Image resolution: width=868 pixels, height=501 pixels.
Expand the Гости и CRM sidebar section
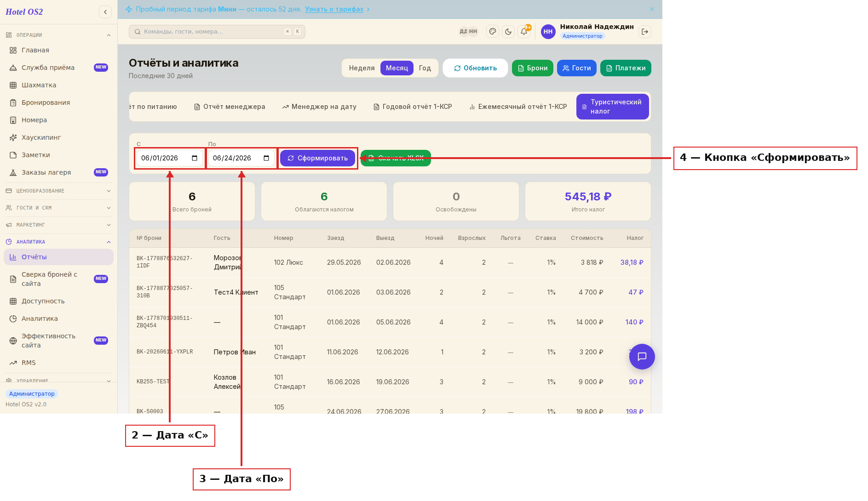pos(58,208)
